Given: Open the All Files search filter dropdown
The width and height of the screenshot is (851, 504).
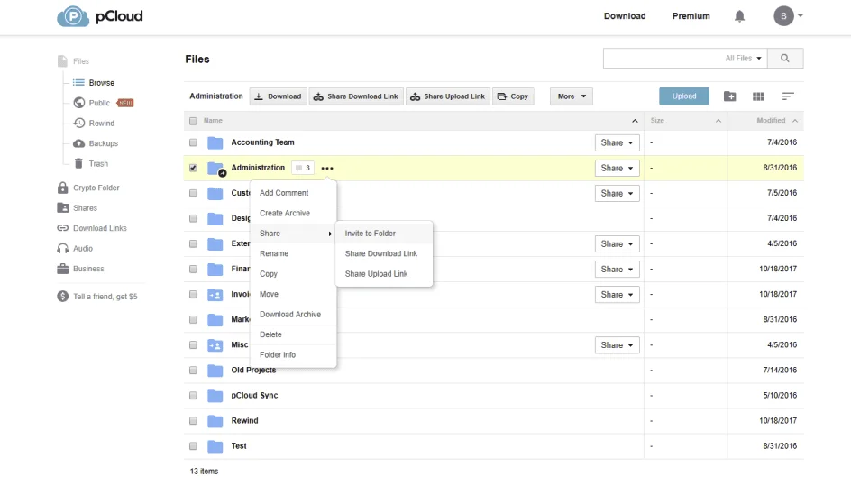Looking at the screenshot, I should [x=743, y=58].
